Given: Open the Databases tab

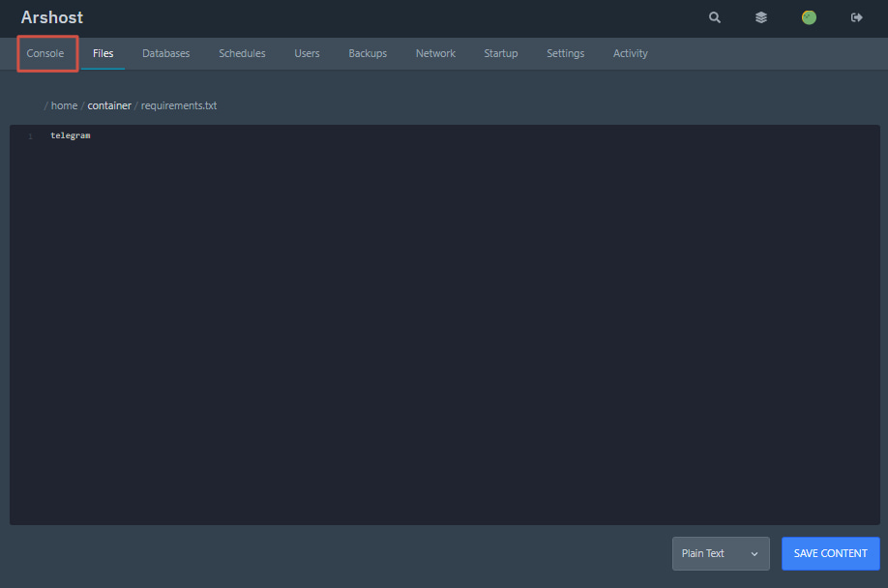Looking at the screenshot, I should [166, 53].
